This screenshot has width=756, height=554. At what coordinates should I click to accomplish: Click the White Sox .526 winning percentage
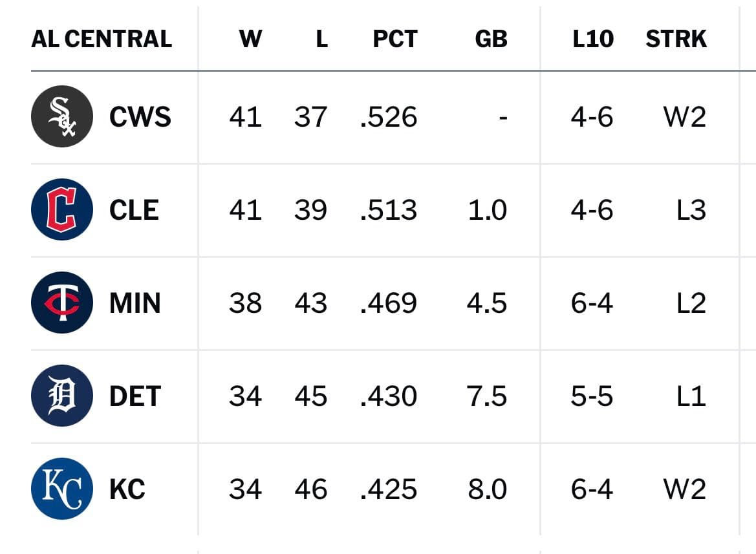[389, 117]
